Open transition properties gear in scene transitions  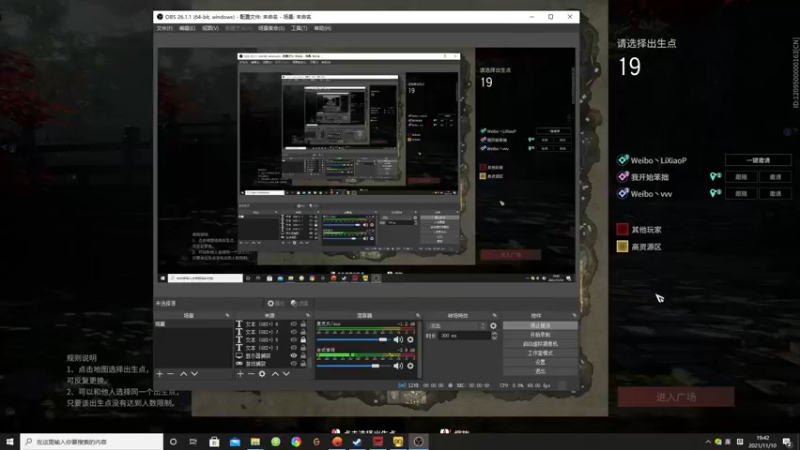[493, 326]
